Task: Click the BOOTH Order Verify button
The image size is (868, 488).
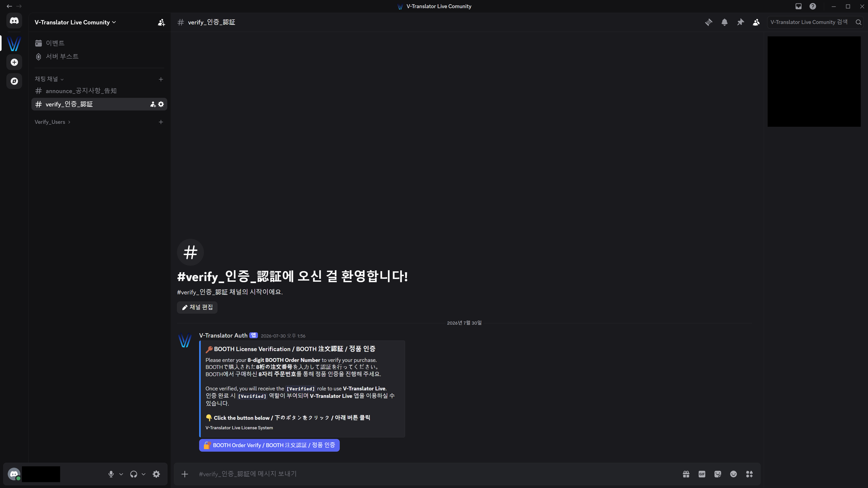Action: pos(269,445)
